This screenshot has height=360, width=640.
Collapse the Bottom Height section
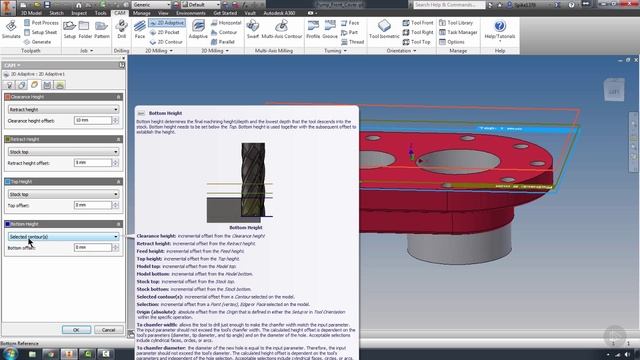[118, 224]
